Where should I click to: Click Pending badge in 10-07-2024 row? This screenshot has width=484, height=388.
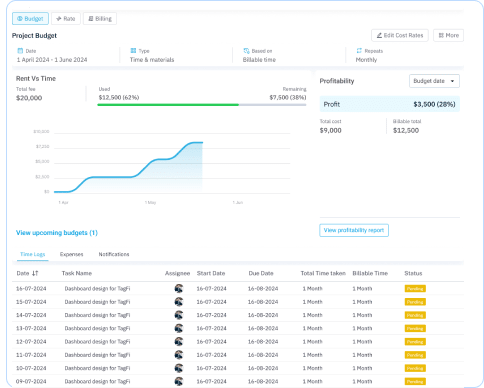(x=415, y=368)
